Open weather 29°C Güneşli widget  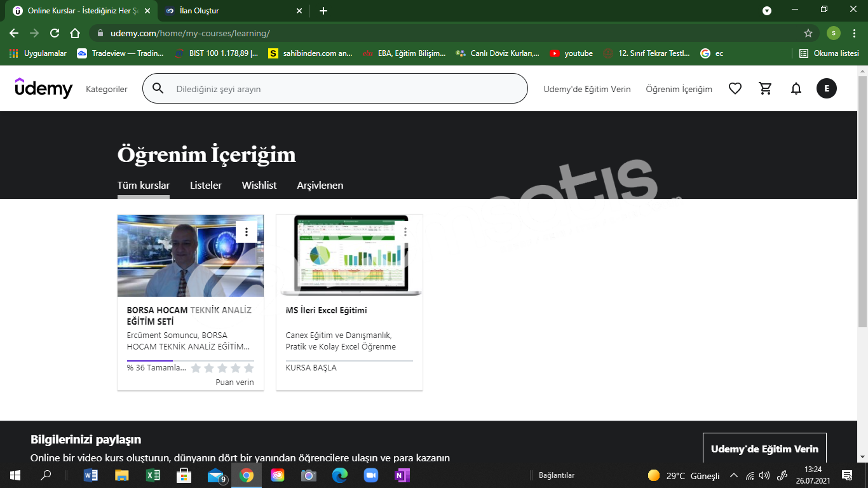(x=684, y=475)
